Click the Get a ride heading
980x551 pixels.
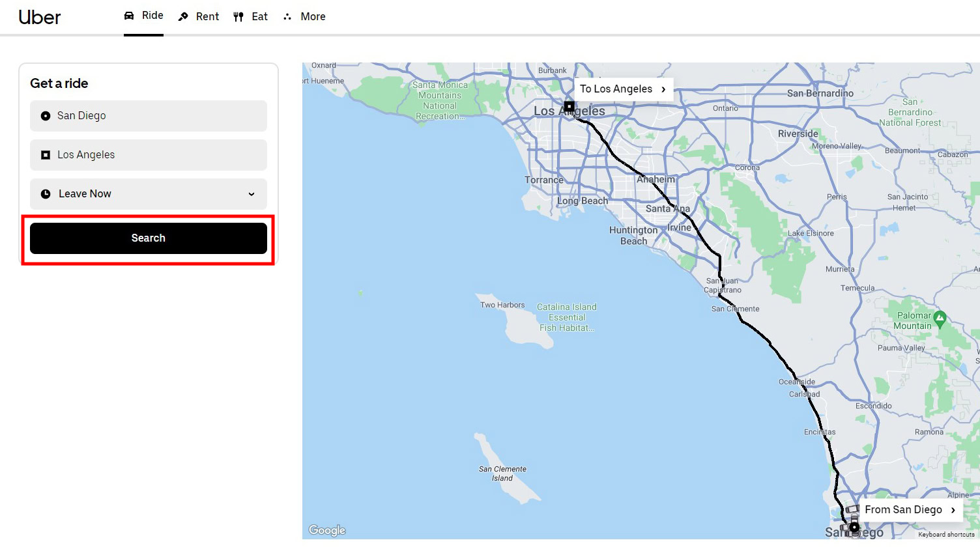59,83
